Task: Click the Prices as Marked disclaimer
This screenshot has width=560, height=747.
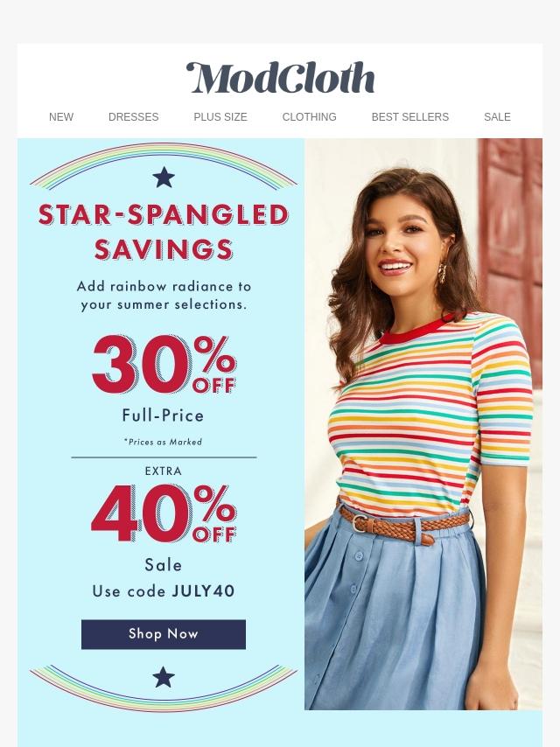Action: click(163, 442)
